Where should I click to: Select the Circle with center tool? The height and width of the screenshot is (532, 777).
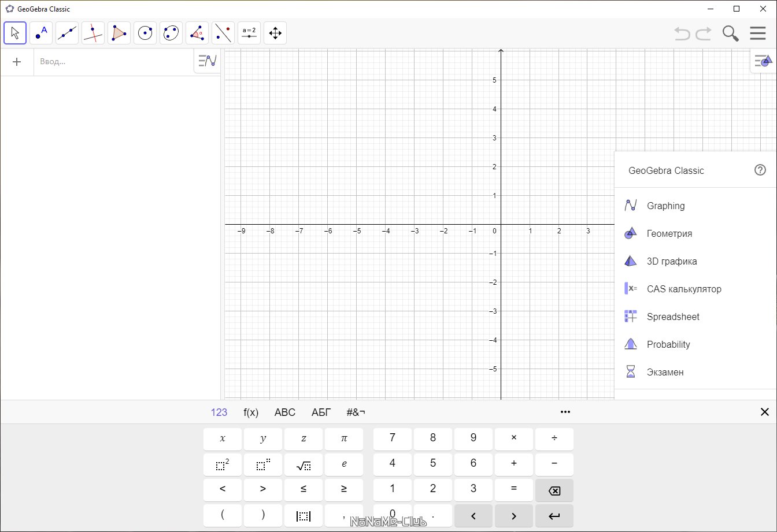[145, 33]
